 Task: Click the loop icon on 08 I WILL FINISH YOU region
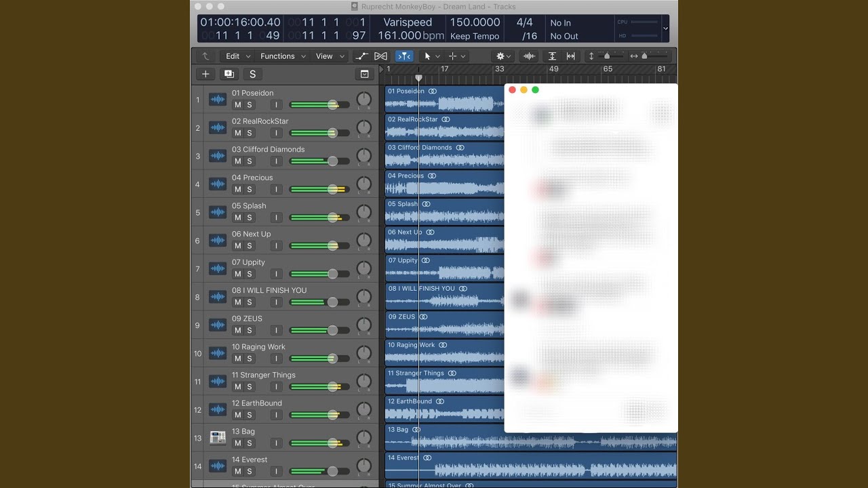463,289
